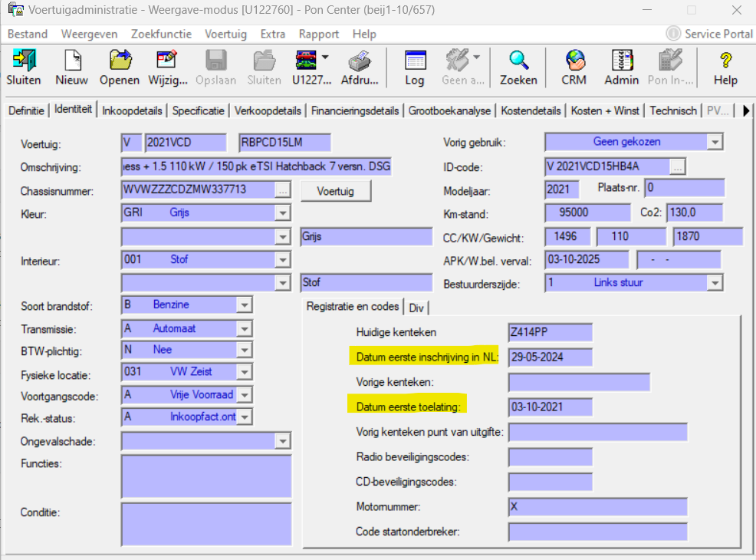Screen dimensions: 756x560
Task: Switch to the Definitie tab
Action: [x=27, y=111]
